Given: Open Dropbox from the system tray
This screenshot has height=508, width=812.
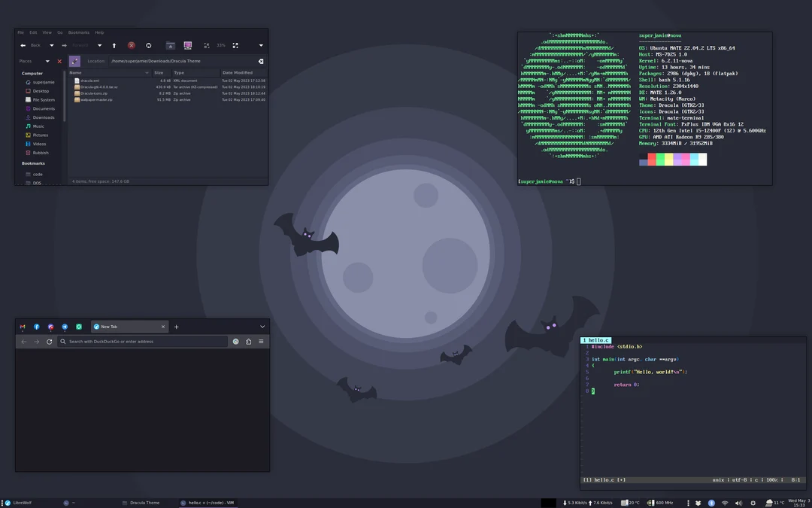Looking at the screenshot, I should click(x=698, y=503).
